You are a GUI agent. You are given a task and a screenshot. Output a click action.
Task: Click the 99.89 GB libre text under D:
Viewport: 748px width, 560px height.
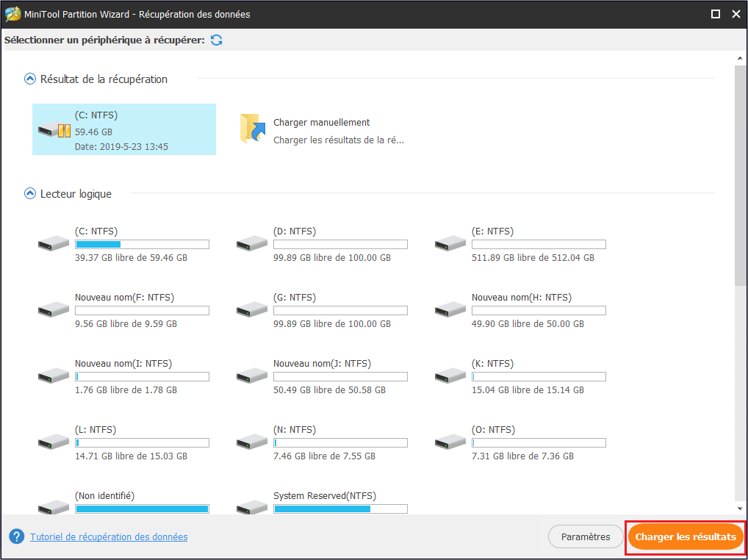332,257
